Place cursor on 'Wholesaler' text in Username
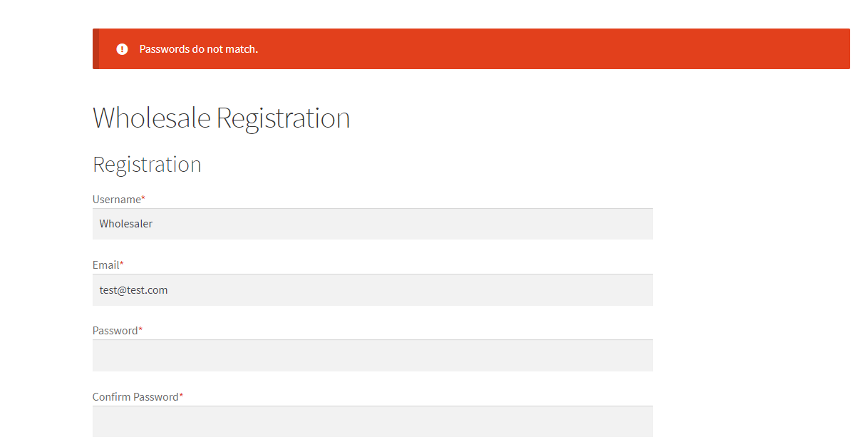Screen dimensions: 868x442 [x=126, y=224]
